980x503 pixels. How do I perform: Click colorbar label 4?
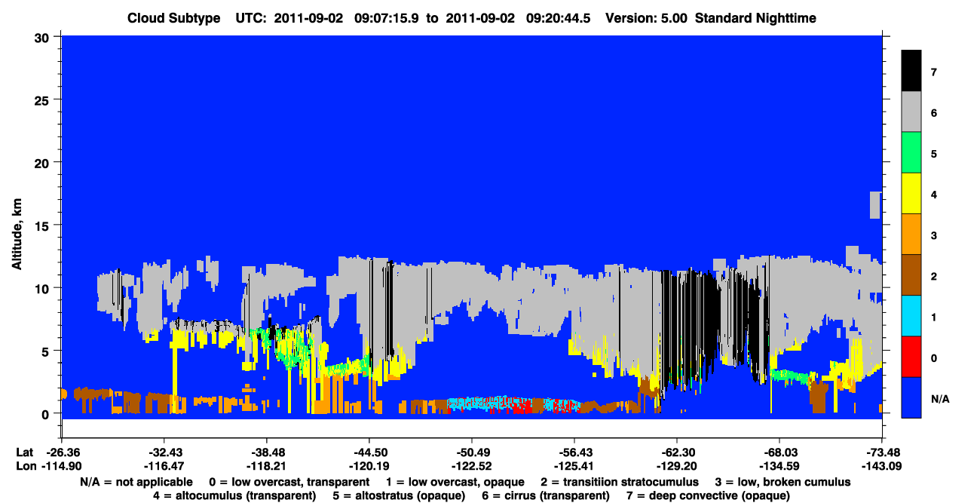934,195
